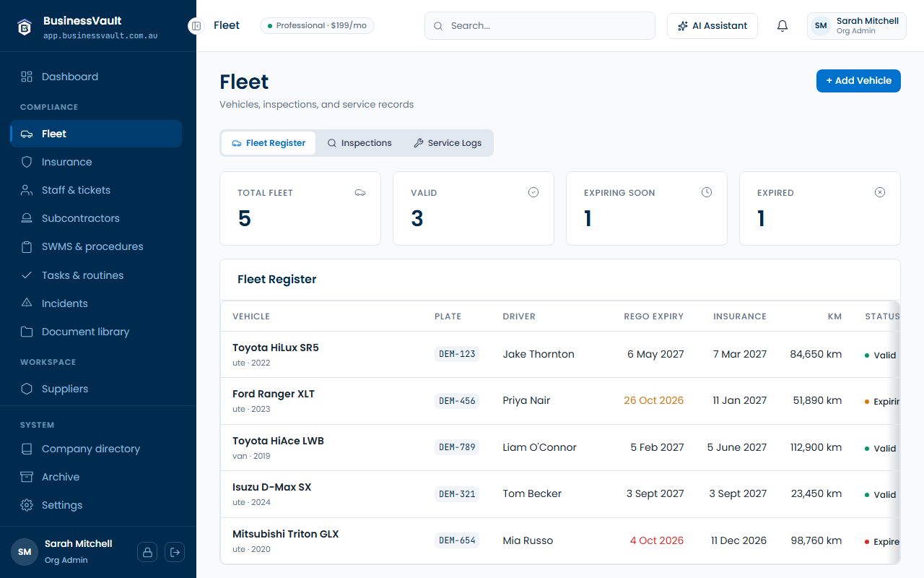Screen dimensions: 924x578
Task: Open notifications via the bell icon
Action: [783, 26]
